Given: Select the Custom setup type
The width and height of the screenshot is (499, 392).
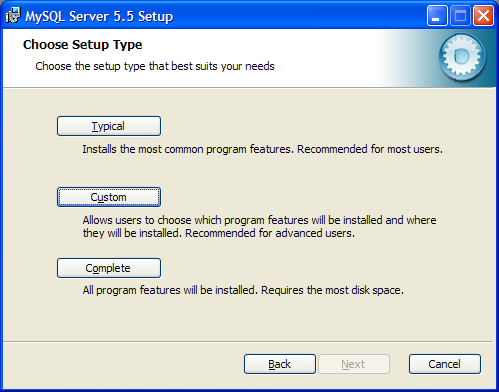Looking at the screenshot, I should (x=109, y=197).
